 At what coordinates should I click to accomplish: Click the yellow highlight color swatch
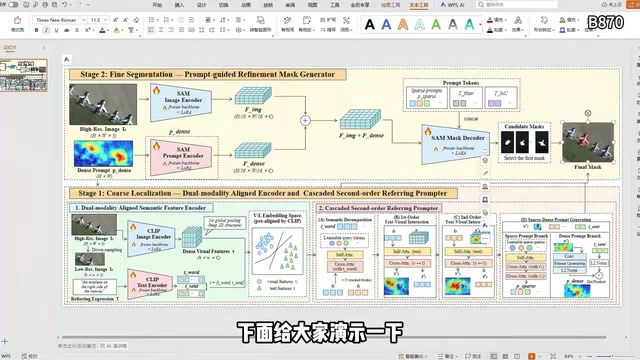tap(117, 30)
